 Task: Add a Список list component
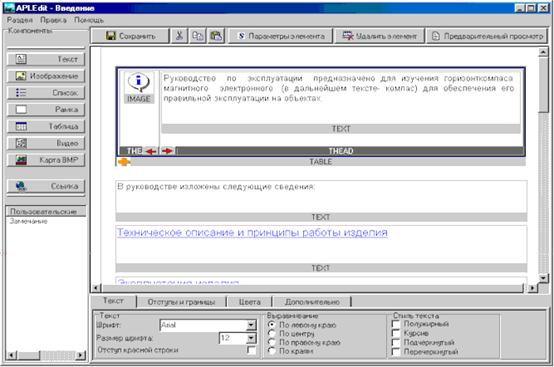46,93
